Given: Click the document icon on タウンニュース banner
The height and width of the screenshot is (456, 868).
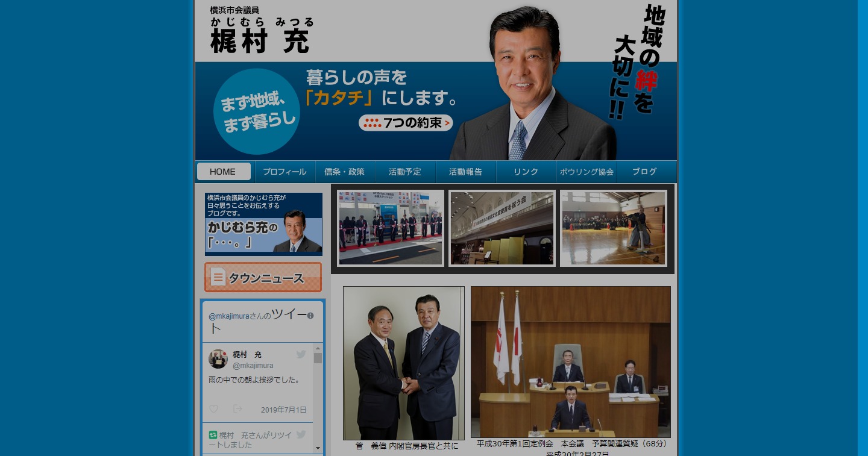Looking at the screenshot, I should coord(218,277).
